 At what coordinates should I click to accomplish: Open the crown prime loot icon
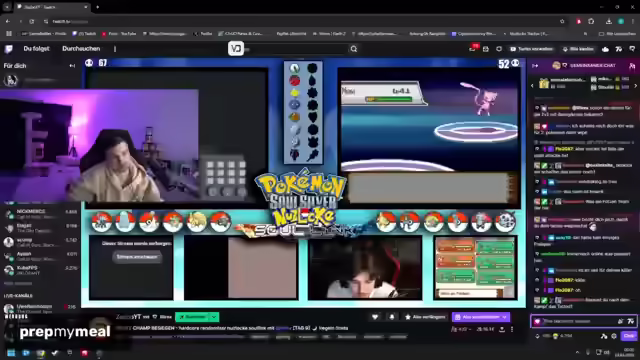click(605, 49)
